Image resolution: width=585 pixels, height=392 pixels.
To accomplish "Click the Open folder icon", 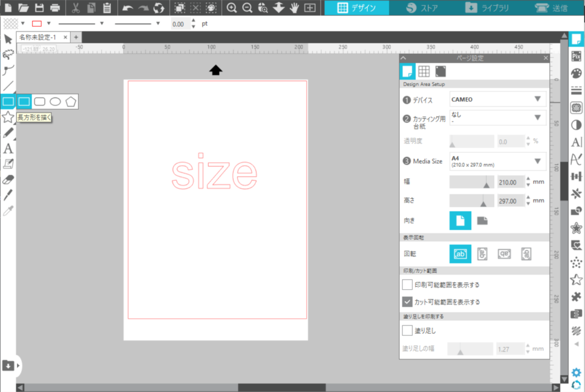I will point(23,7).
